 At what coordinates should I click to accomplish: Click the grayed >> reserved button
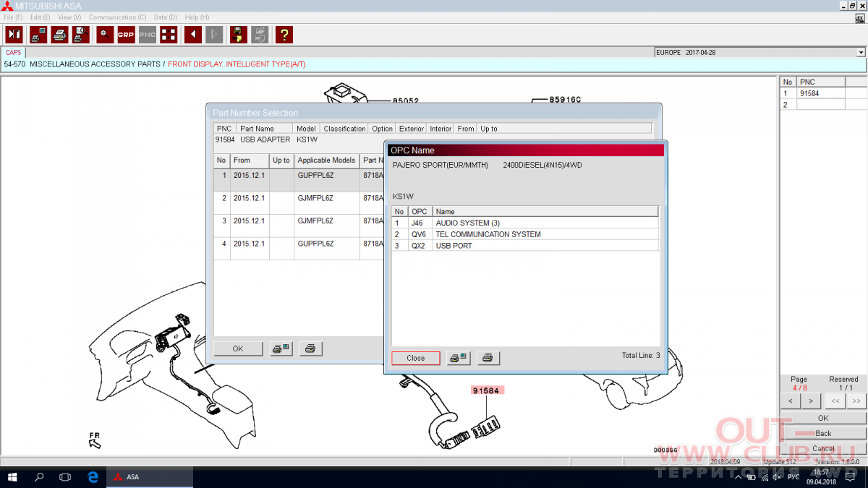pos(856,401)
